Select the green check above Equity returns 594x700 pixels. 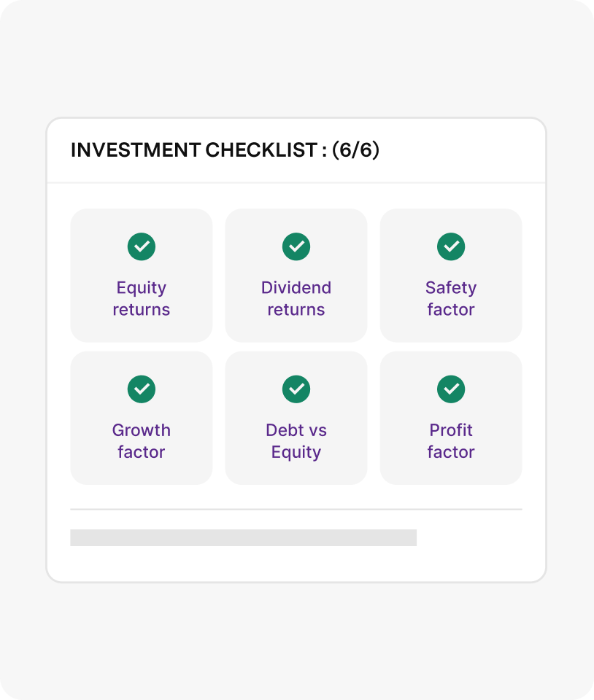[x=141, y=246]
